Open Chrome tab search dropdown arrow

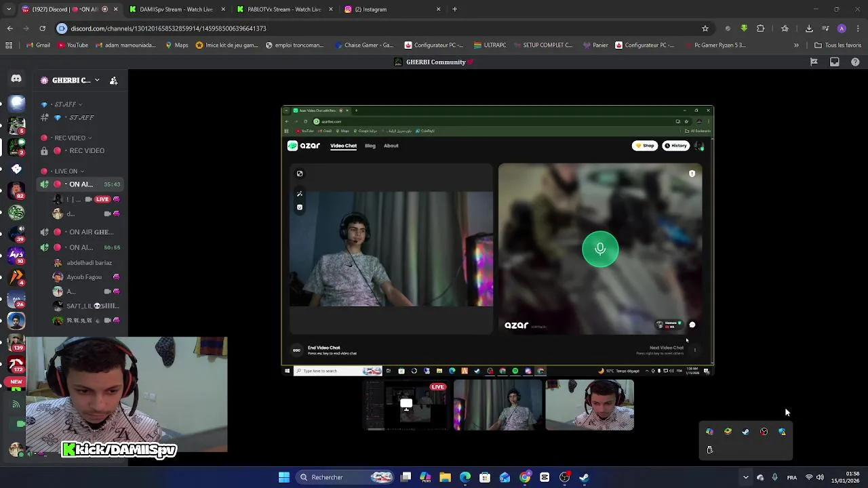point(10,9)
